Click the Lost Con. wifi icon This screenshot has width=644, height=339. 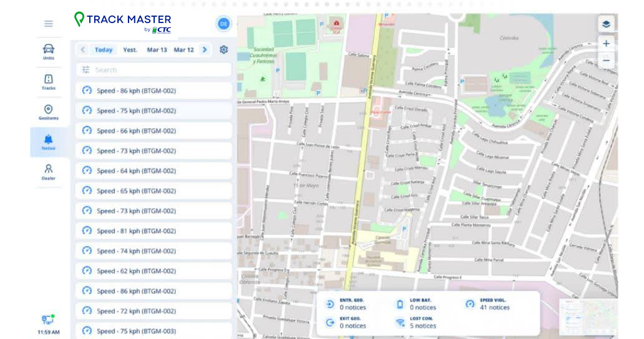click(400, 323)
